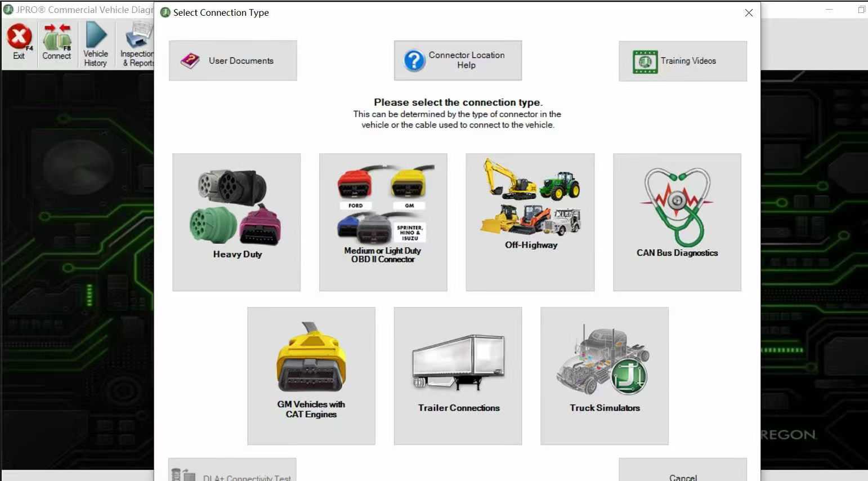Viewport: 868px width, 481px height.
Task: Click the Exit icon in JPRO toolbar
Action: pos(19,42)
